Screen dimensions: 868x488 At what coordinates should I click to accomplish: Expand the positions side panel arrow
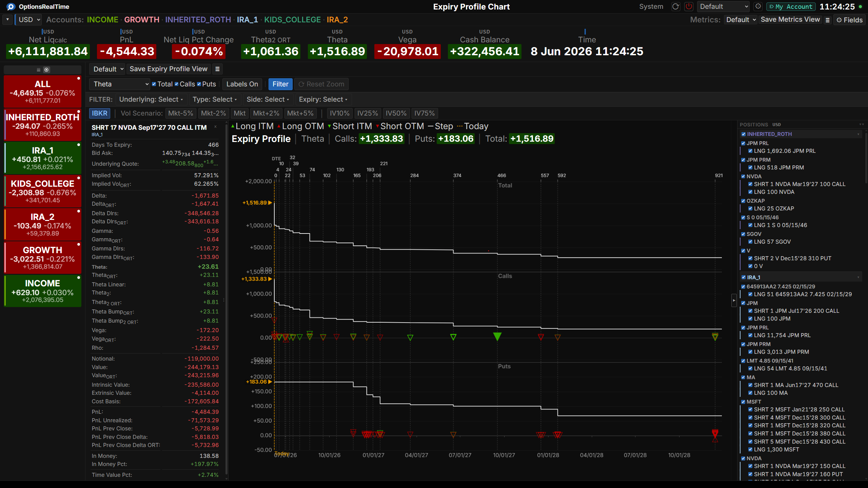(734, 300)
